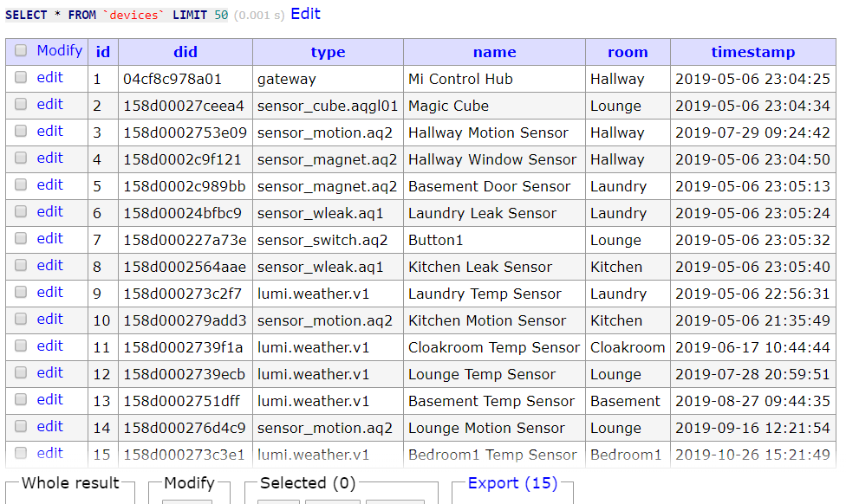
Task: Toggle the select-all checkbox in the Modify header
Action: coord(21,51)
